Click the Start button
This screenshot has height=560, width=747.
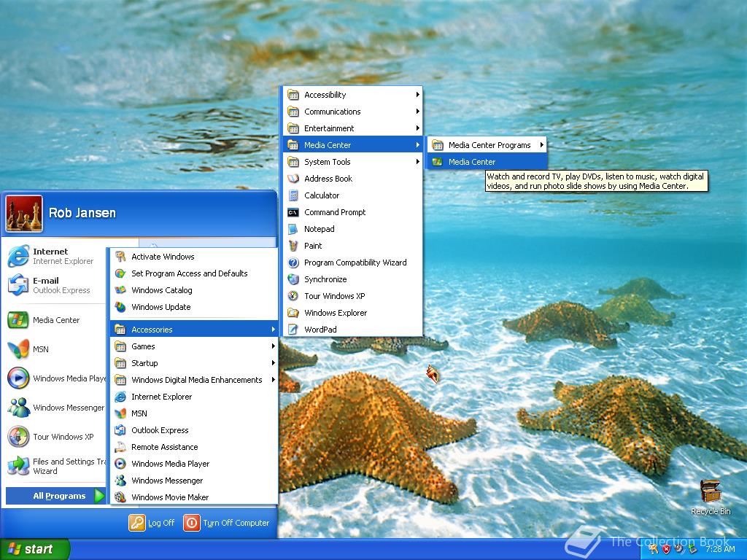[34, 549]
